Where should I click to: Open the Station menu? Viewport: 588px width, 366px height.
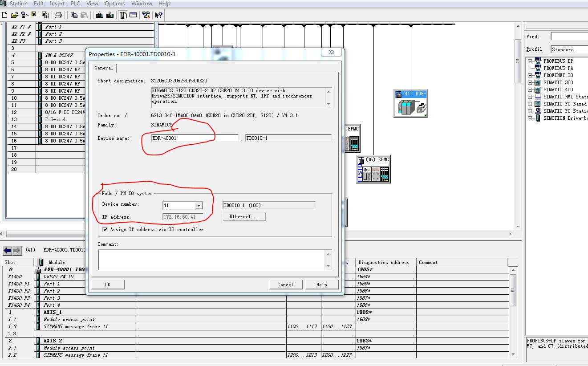tap(19, 4)
